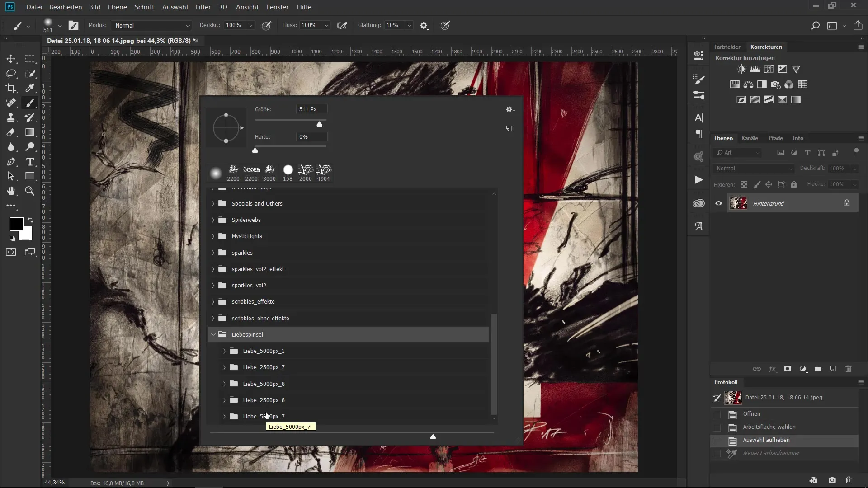The width and height of the screenshot is (868, 488).
Task: Create new group in Layers panel
Action: pyautogui.click(x=818, y=369)
